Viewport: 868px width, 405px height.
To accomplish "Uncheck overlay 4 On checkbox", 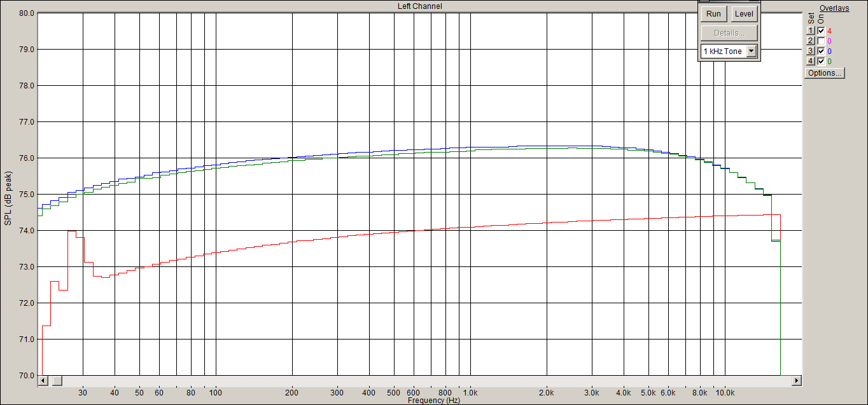I will 821,61.
